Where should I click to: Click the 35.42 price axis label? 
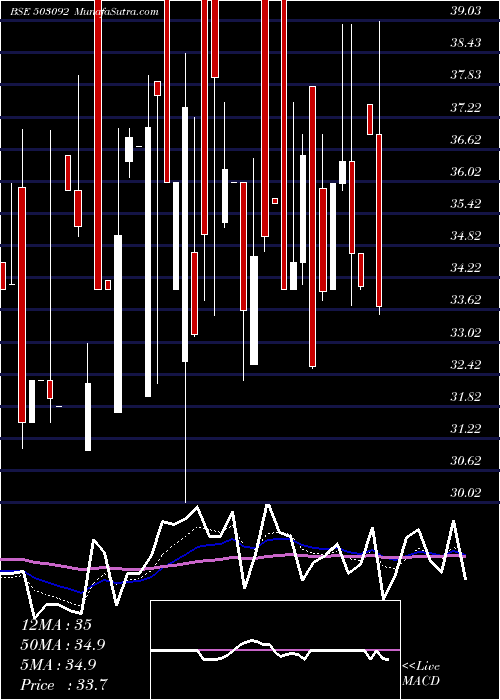point(466,204)
